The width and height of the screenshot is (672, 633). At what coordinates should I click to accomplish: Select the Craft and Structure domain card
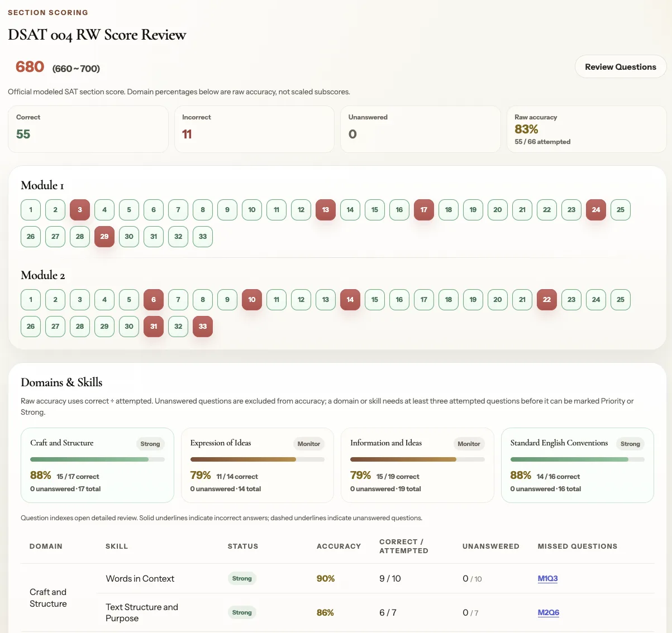point(98,466)
